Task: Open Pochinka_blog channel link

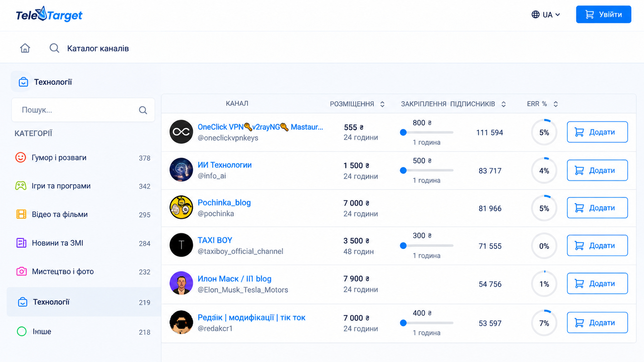Action: pos(224,203)
